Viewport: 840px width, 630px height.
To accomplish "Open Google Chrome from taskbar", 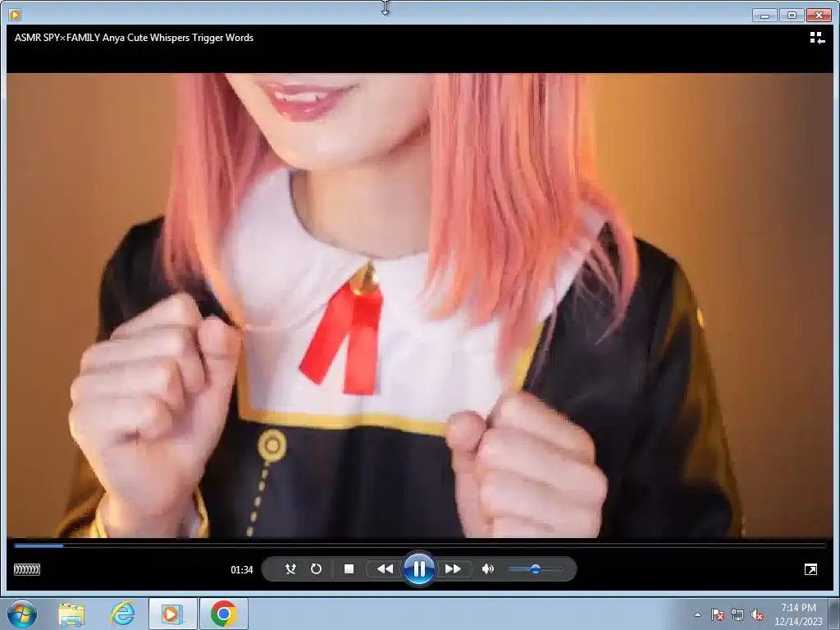I will (x=223, y=614).
